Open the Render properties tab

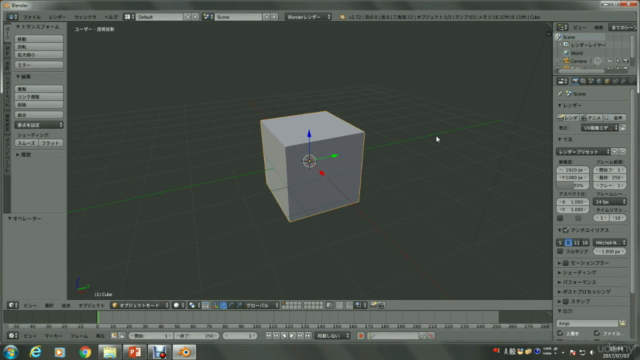[575, 81]
